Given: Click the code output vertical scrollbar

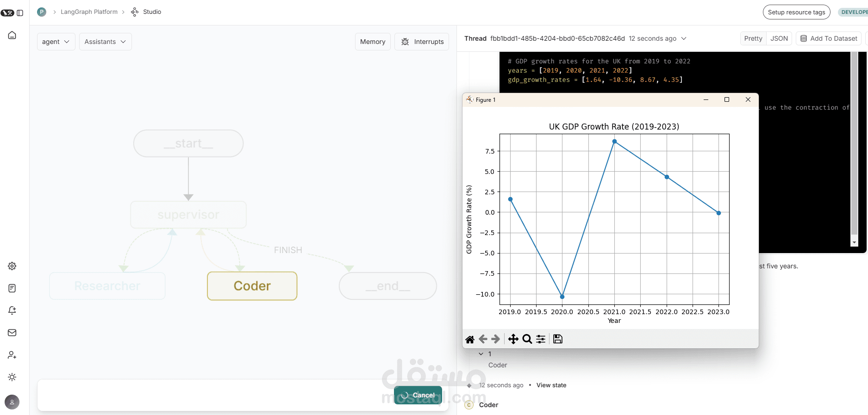Looking at the screenshot, I should [855, 143].
